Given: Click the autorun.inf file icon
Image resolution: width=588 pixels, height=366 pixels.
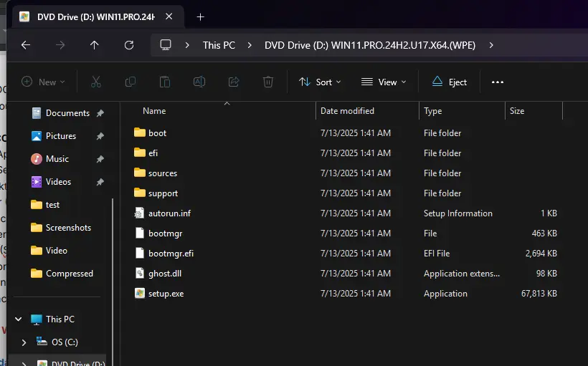Looking at the screenshot, I should click(140, 213).
